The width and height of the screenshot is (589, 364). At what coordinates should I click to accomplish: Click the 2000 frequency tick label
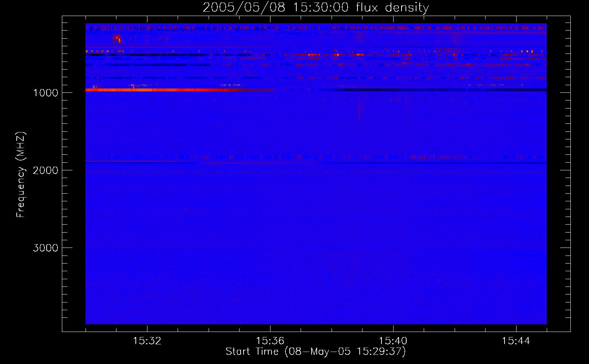(x=46, y=170)
